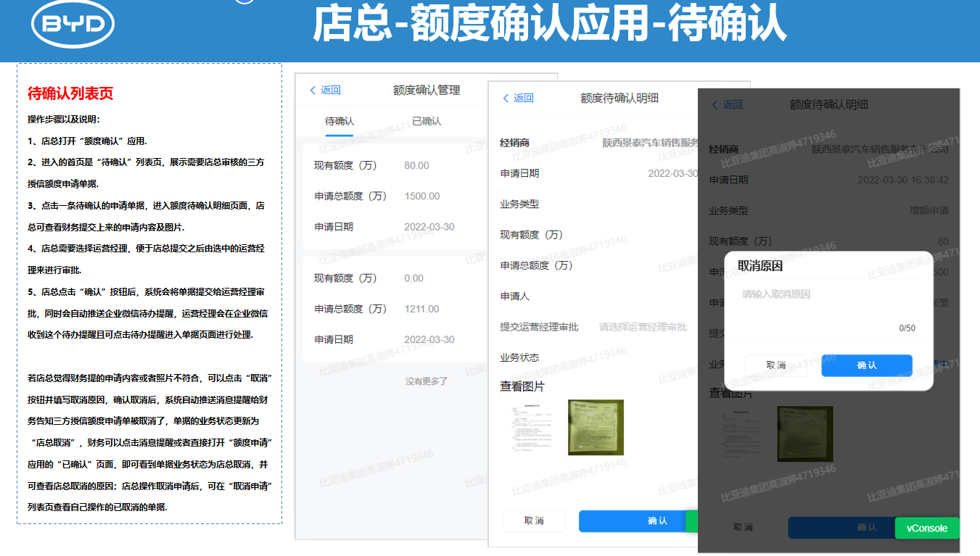Click 确认 in the 取消原因 dialog
Image resolution: width=980 pixels, height=556 pixels.
tap(867, 365)
